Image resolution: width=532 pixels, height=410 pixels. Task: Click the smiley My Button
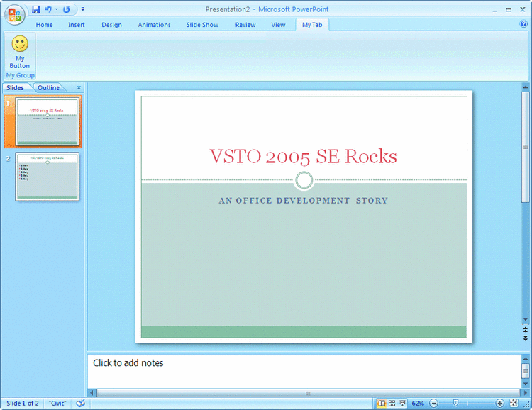tap(20, 52)
